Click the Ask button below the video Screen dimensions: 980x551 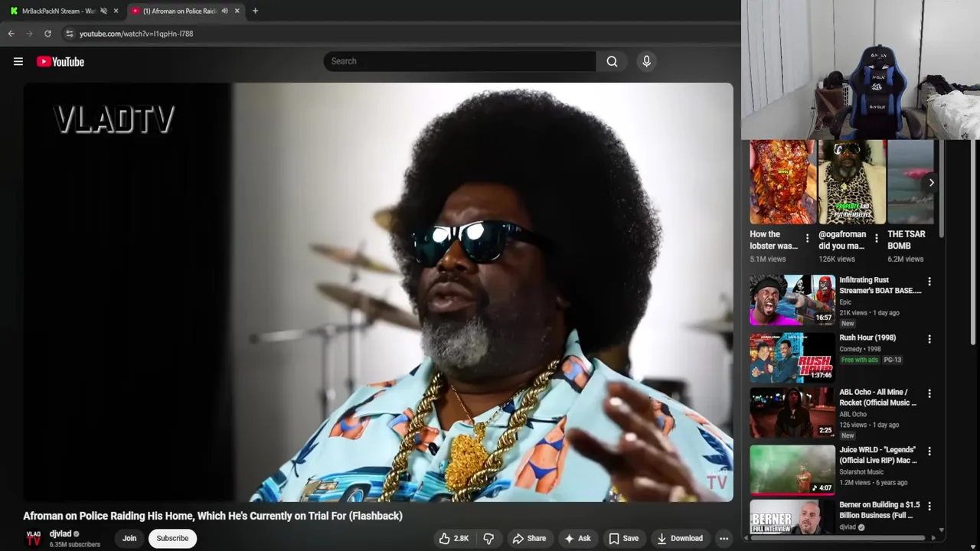[577, 539]
